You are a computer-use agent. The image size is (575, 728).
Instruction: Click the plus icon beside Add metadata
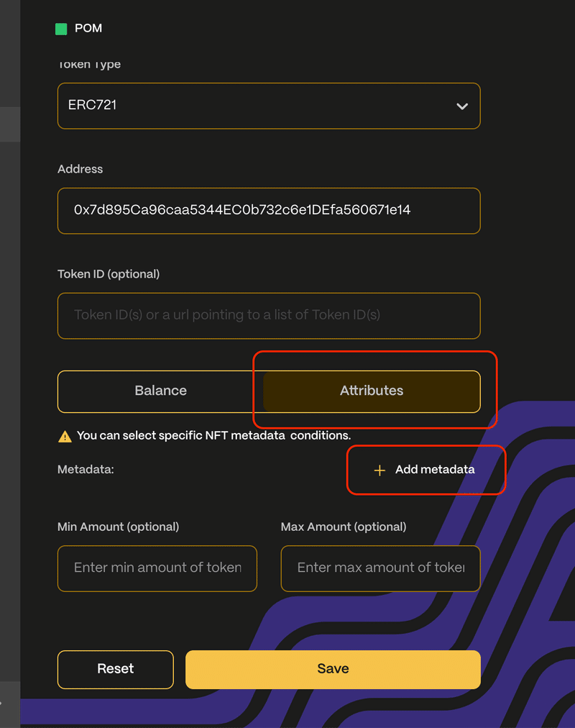379,470
